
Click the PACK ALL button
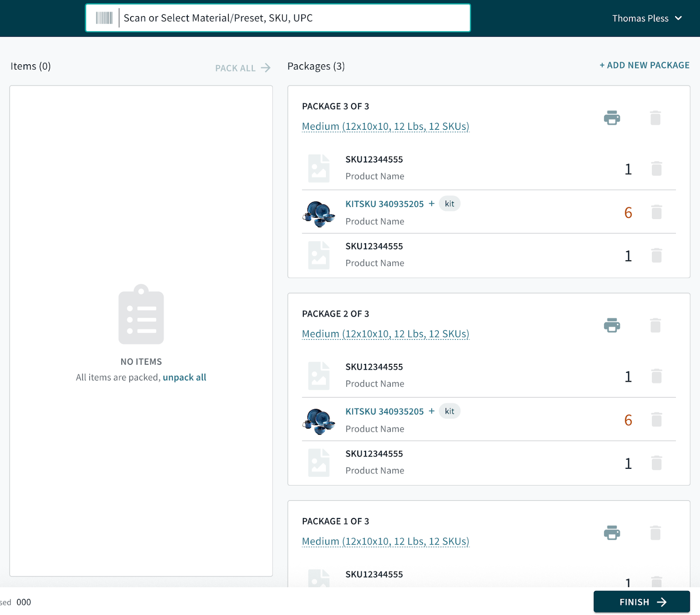tap(243, 68)
